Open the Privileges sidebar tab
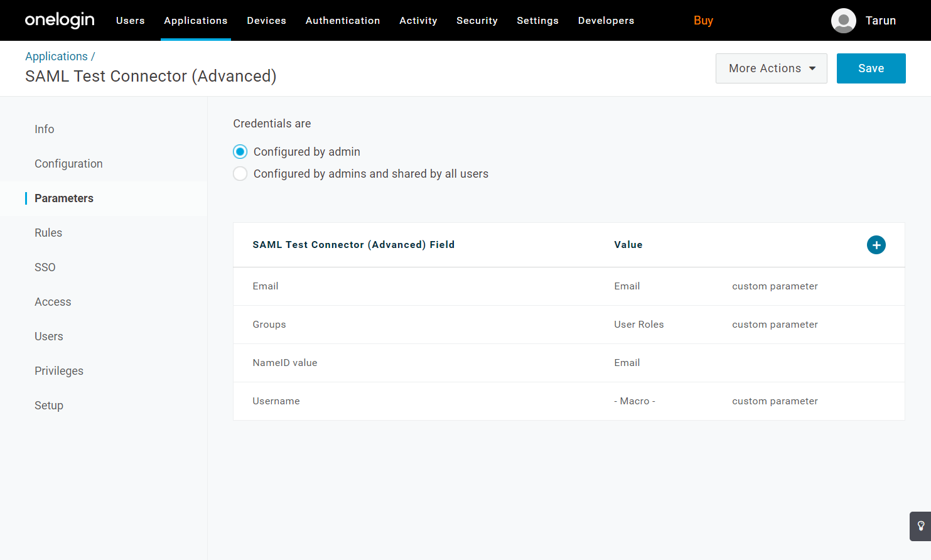The width and height of the screenshot is (931, 560). (59, 371)
